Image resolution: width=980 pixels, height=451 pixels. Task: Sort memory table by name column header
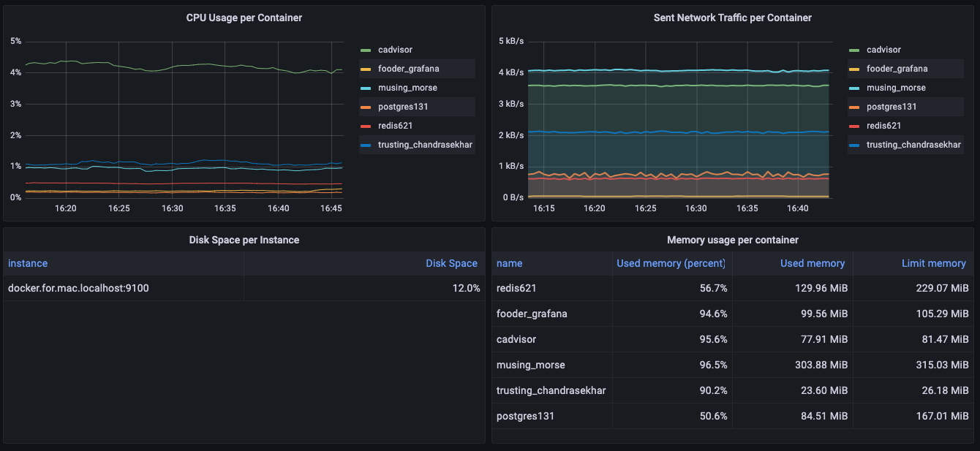coord(510,264)
